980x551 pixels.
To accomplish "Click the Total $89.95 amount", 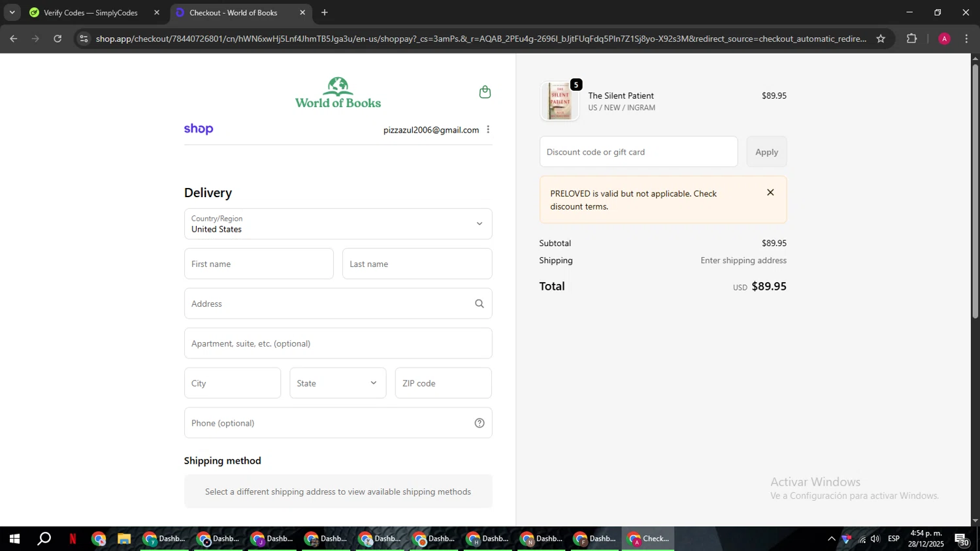I will point(769,286).
